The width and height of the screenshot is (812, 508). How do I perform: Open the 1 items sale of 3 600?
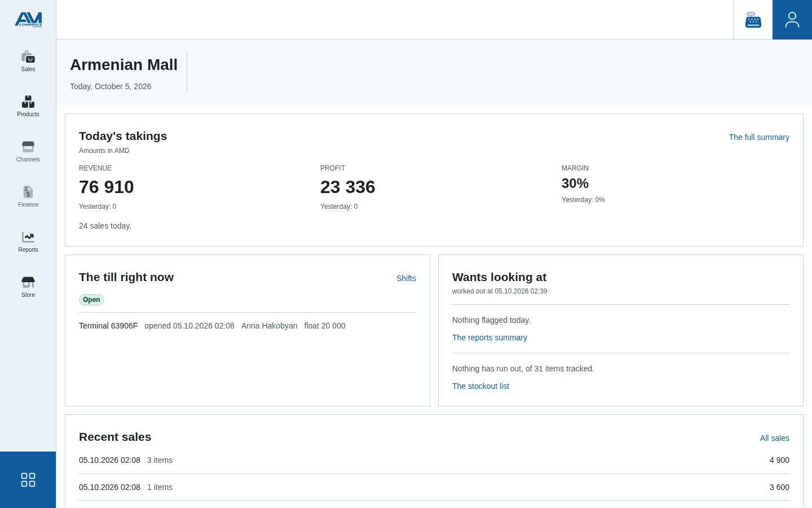[x=434, y=487]
